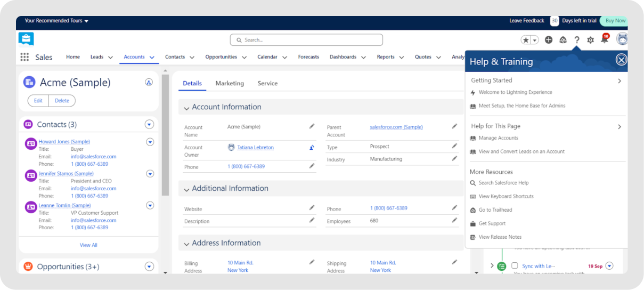Screen dimensions: 644x290
Task: Check the Sync with Le task checkbox
Action: (515, 265)
